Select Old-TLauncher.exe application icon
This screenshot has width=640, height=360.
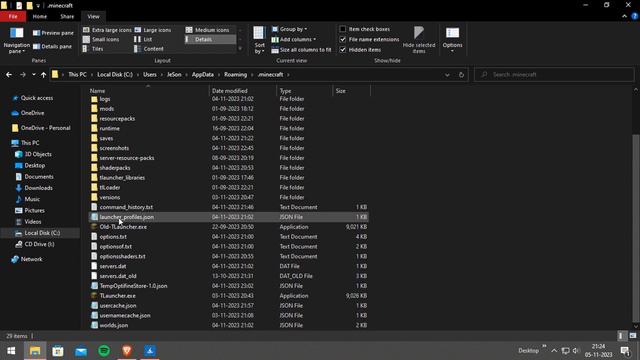click(94, 227)
